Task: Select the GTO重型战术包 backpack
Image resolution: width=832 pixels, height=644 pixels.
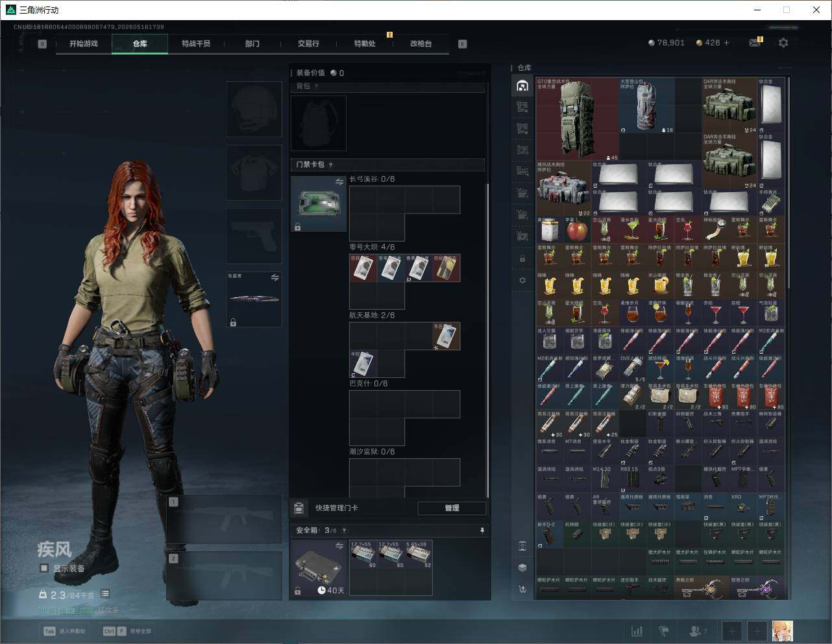Action: [577, 119]
